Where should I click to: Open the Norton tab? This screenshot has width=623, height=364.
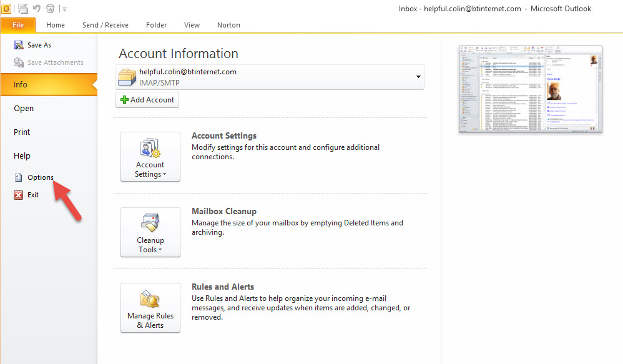coord(228,25)
